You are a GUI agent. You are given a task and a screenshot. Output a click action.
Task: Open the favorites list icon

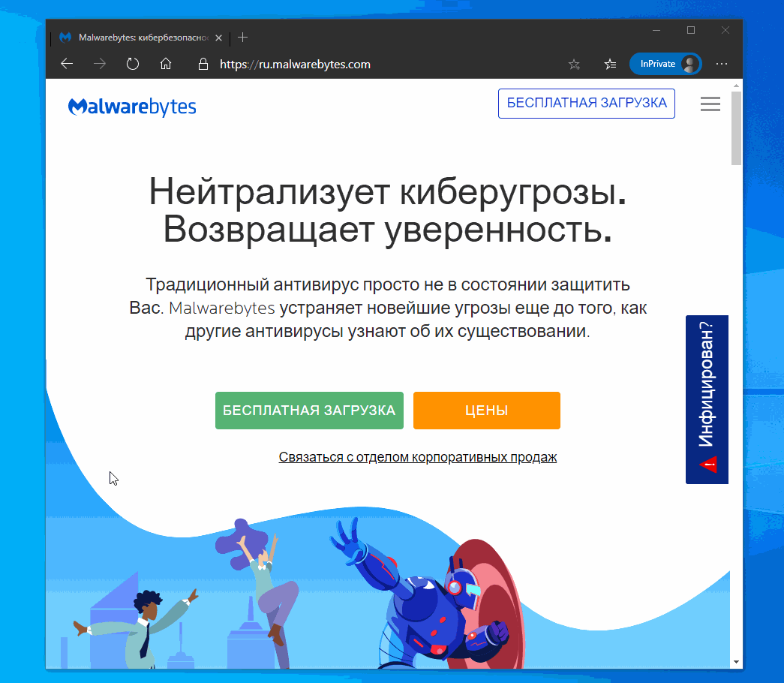click(610, 64)
